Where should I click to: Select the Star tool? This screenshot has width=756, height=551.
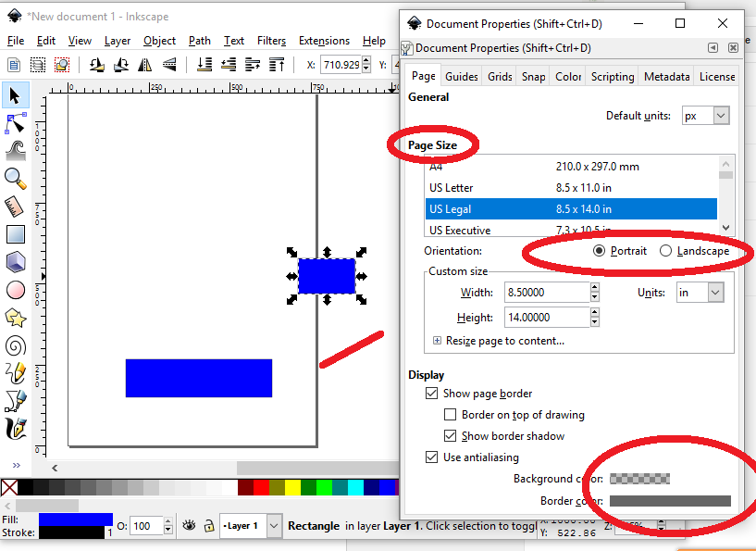tap(14, 318)
